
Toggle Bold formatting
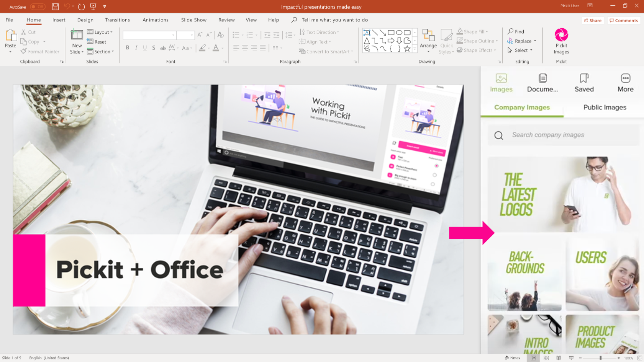coord(128,48)
